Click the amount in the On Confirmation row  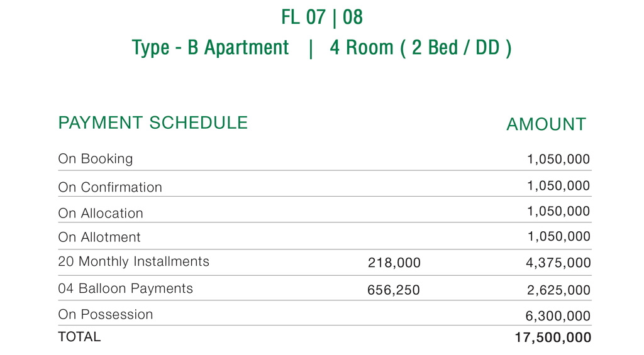(558, 186)
